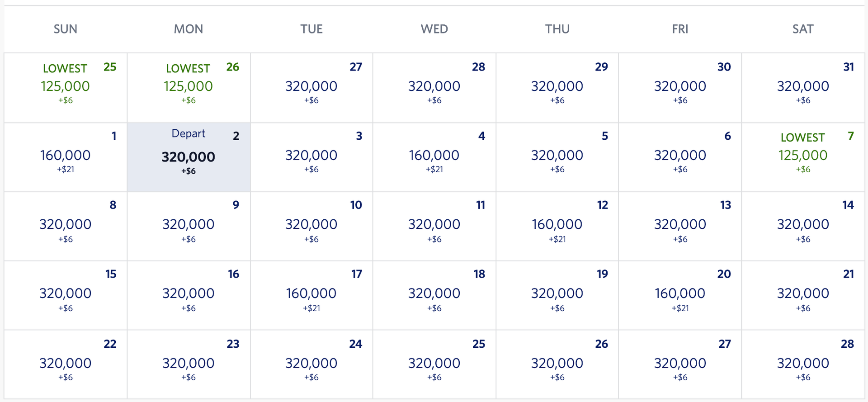Click Thursday the 5th date cell
The height and width of the screenshot is (402, 868).
coord(557,156)
